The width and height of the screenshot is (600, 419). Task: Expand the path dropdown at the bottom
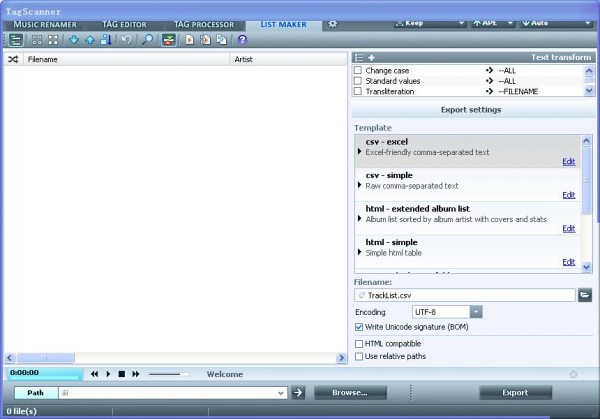[281, 393]
